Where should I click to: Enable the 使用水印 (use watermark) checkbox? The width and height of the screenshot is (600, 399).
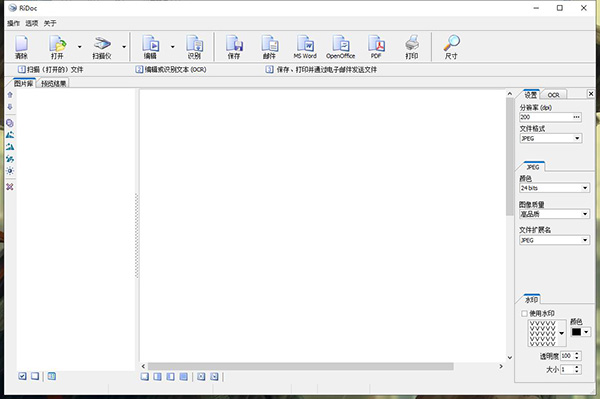[x=524, y=314]
